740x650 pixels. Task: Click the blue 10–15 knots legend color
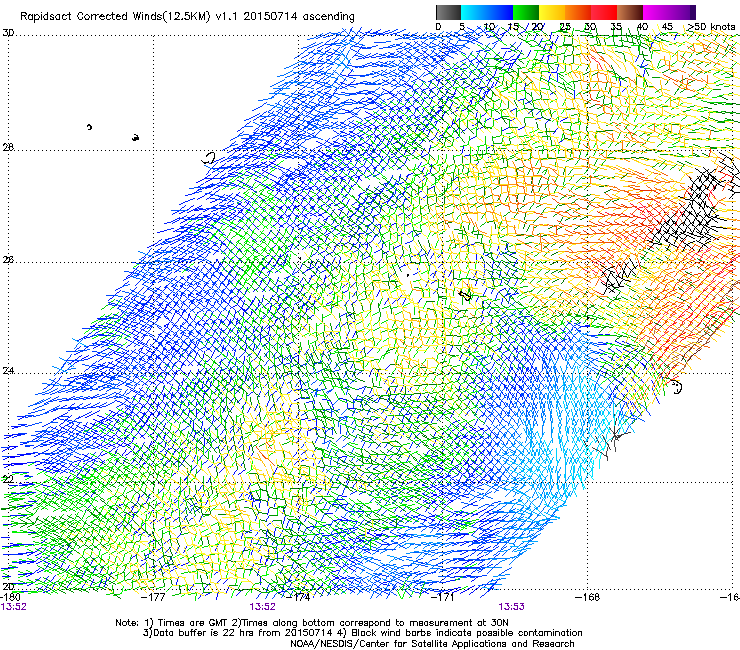tap(500, 12)
